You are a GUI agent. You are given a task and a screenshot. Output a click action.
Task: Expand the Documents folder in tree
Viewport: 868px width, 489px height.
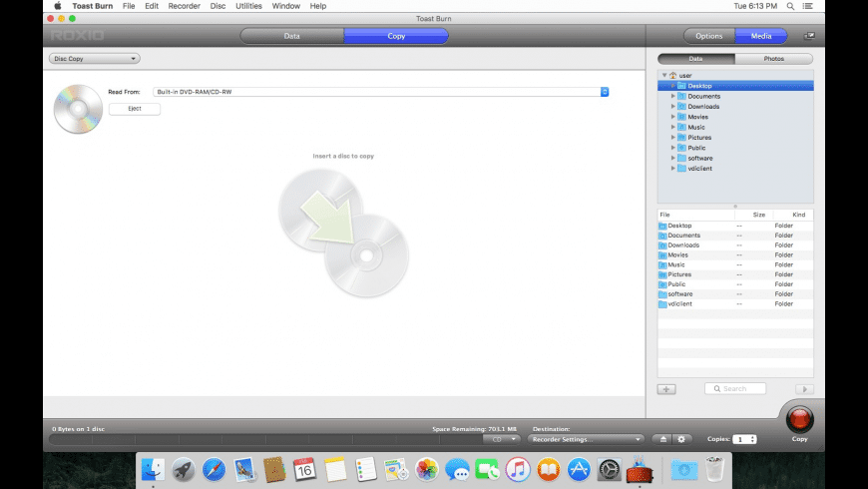(673, 97)
